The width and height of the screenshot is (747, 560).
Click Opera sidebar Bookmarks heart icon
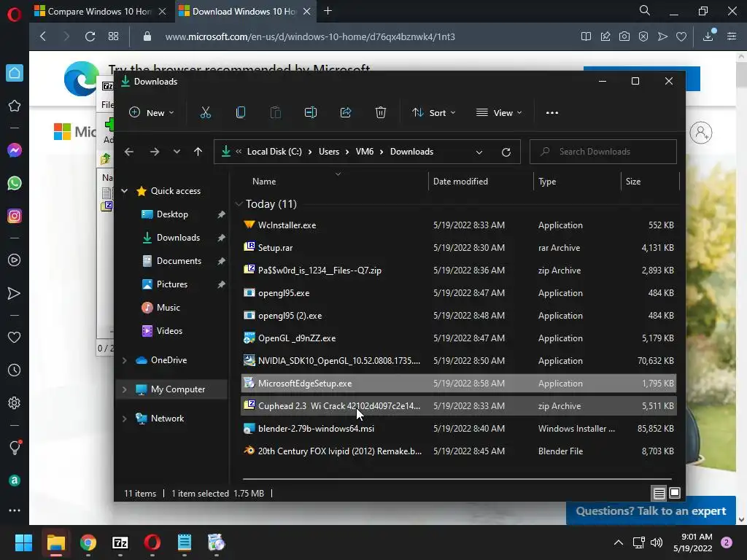click(15, 337)
